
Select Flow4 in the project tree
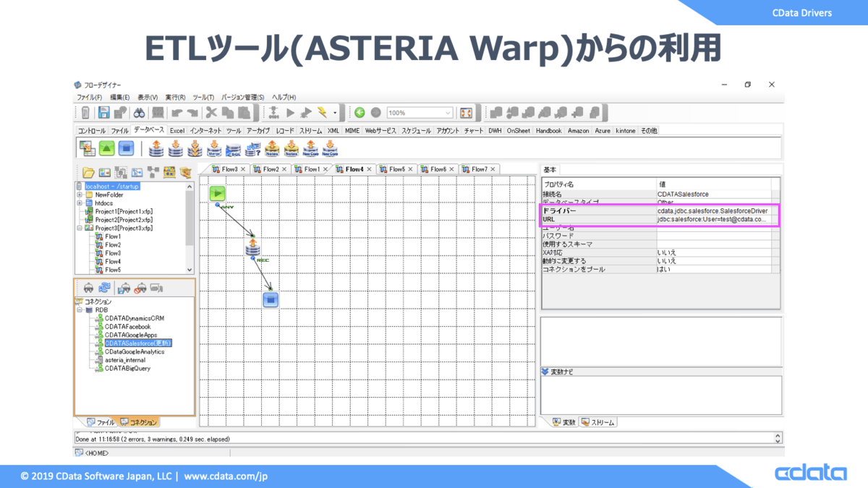pos(113,262)
